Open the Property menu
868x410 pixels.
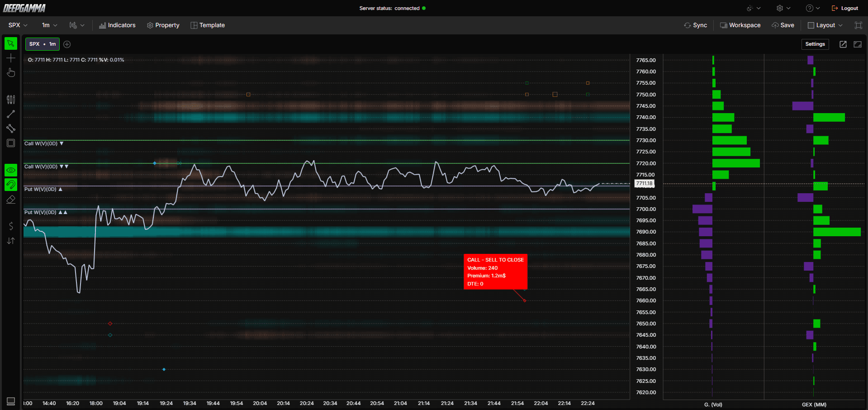tap(163, 25)
